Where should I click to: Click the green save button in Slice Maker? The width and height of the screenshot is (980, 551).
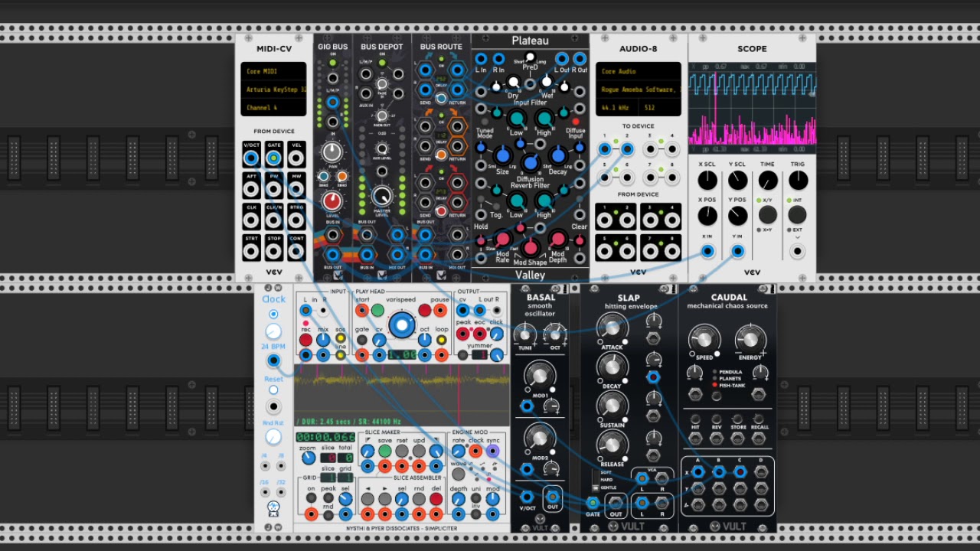pyautogui.click(x=384, y=452)
